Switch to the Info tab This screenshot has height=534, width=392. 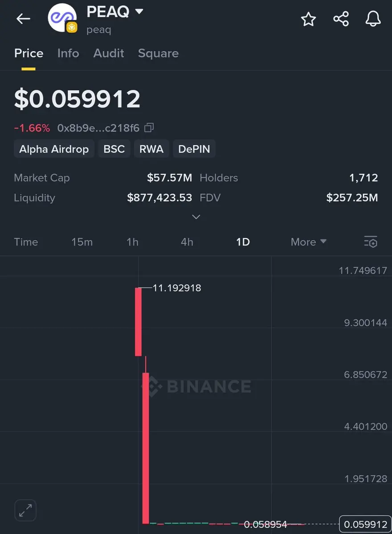pos(68,53)
